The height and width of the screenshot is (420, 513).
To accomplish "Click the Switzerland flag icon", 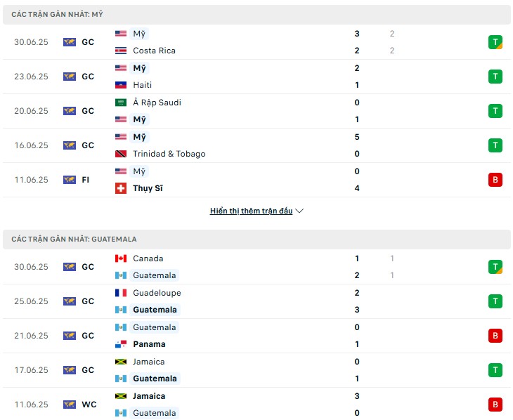I will click(x=121, y=188).
